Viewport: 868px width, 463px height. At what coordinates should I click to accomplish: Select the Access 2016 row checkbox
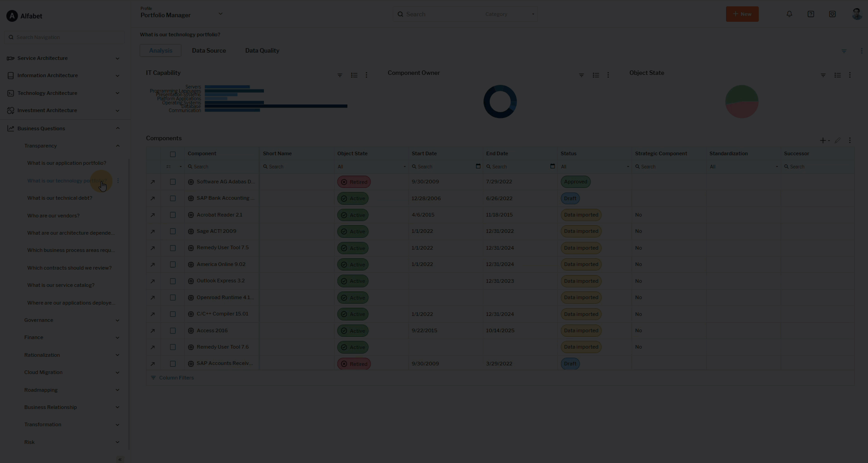click(173, 331)
